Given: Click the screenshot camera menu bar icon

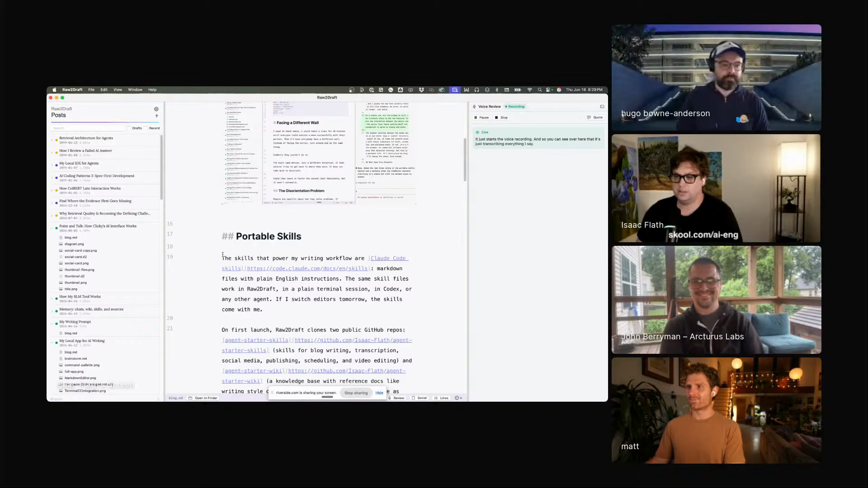Looking at the screenshot, I should pyautogui.click(x=410, y=90).
